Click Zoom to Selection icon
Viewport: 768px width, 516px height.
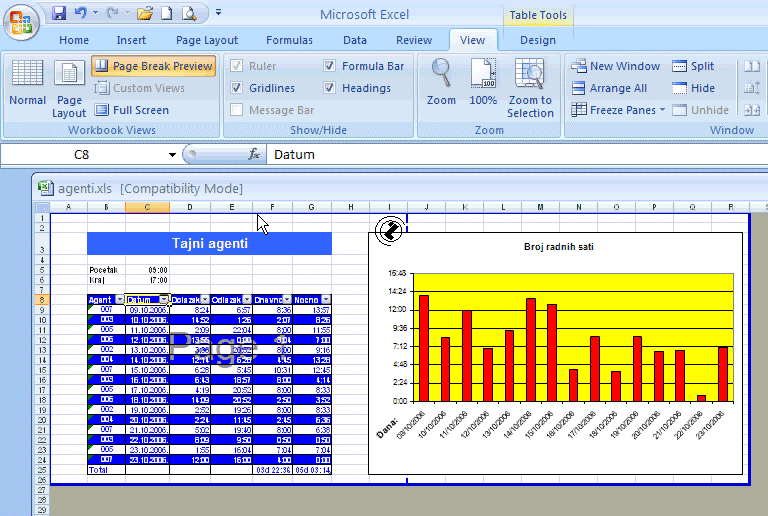[530, 88]
